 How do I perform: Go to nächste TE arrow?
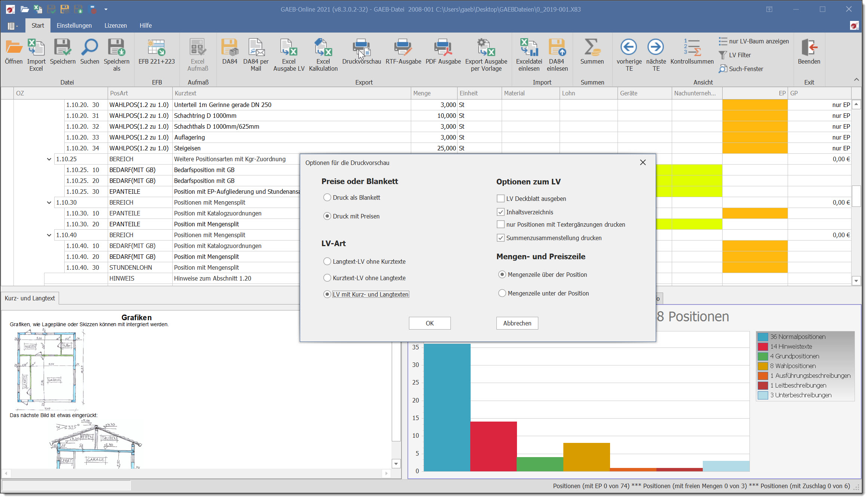point(656,55)
